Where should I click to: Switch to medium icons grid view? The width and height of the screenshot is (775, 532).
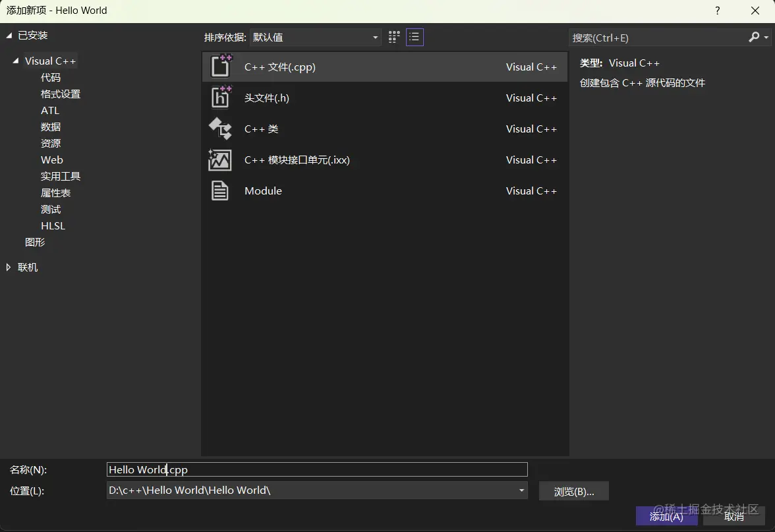[x=394, y=37]
